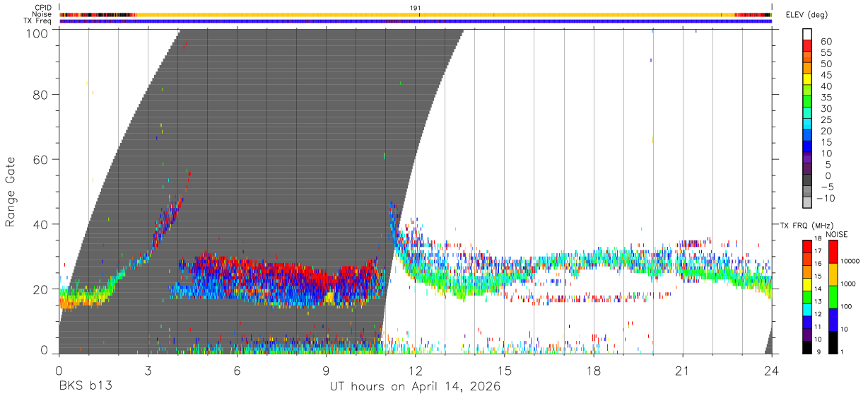Click the red 17–18 MHz TX FRQ swatch

click(807, 246)
